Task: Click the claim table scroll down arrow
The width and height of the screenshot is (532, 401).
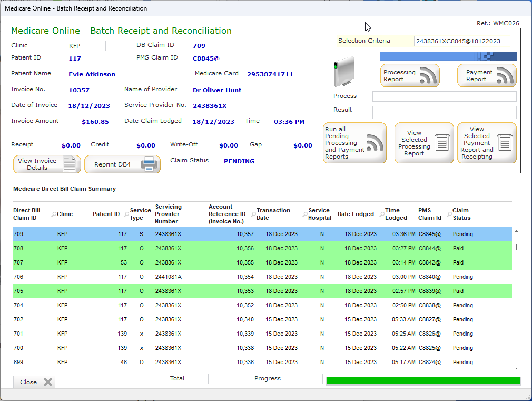Action: (516, 368)
